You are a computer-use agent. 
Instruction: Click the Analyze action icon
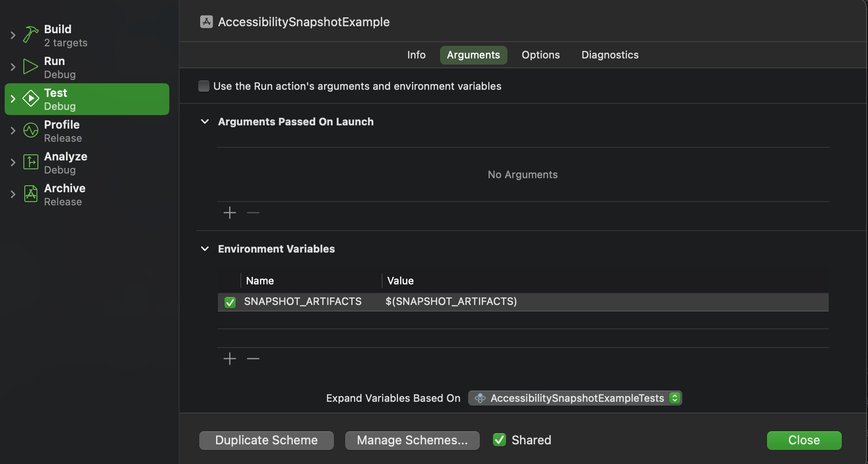click(31, 162)
